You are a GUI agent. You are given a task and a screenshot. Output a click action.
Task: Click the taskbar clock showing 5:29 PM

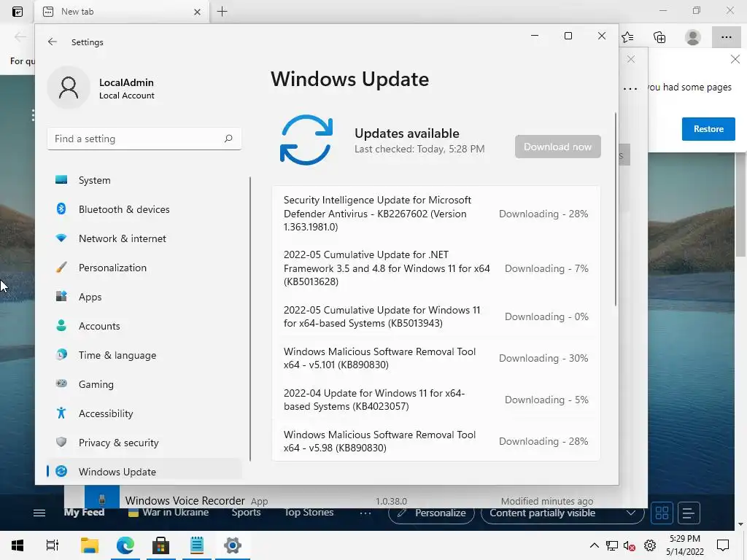point(684,545)
